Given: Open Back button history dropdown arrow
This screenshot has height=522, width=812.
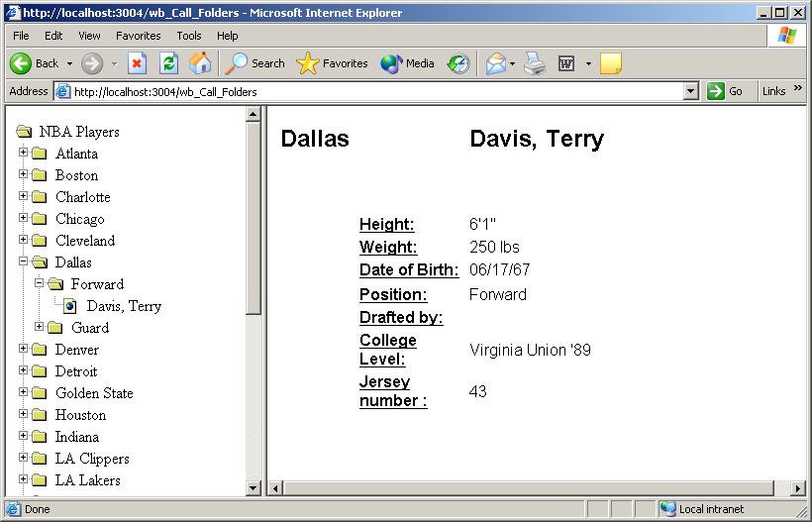Looking at the screenshot, I should coord(69,63).
